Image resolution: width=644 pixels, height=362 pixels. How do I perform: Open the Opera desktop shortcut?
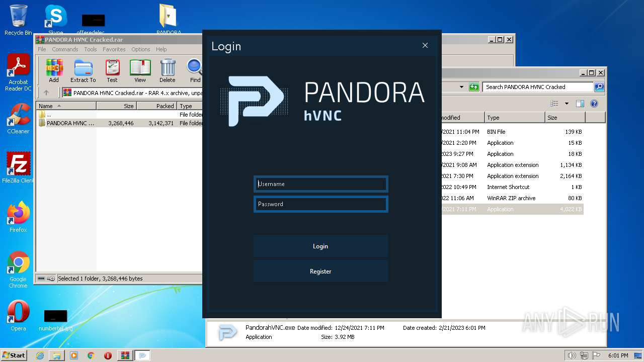click(18, 316)
